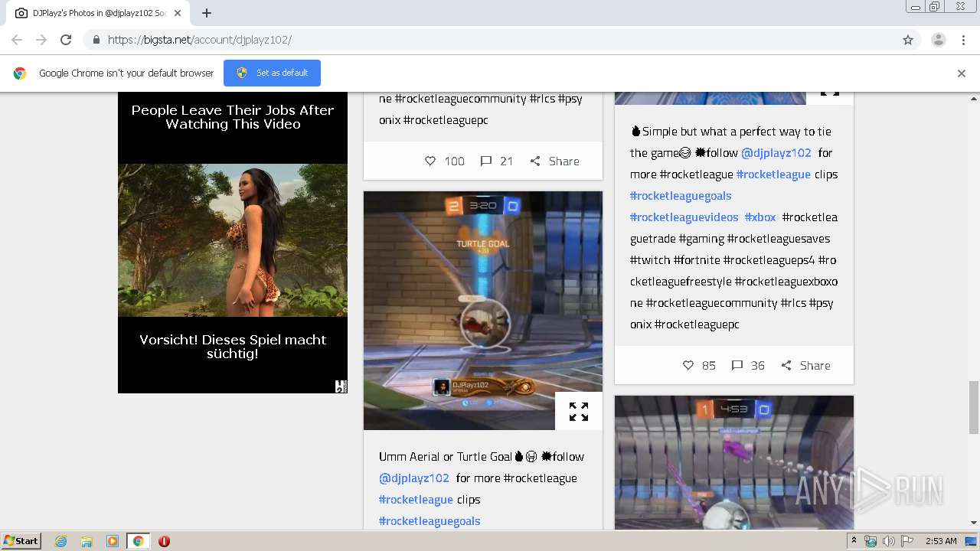Screen dimensions: 980x551
Task: Share the post with 85 likes
Action: [x=805, y=365]
